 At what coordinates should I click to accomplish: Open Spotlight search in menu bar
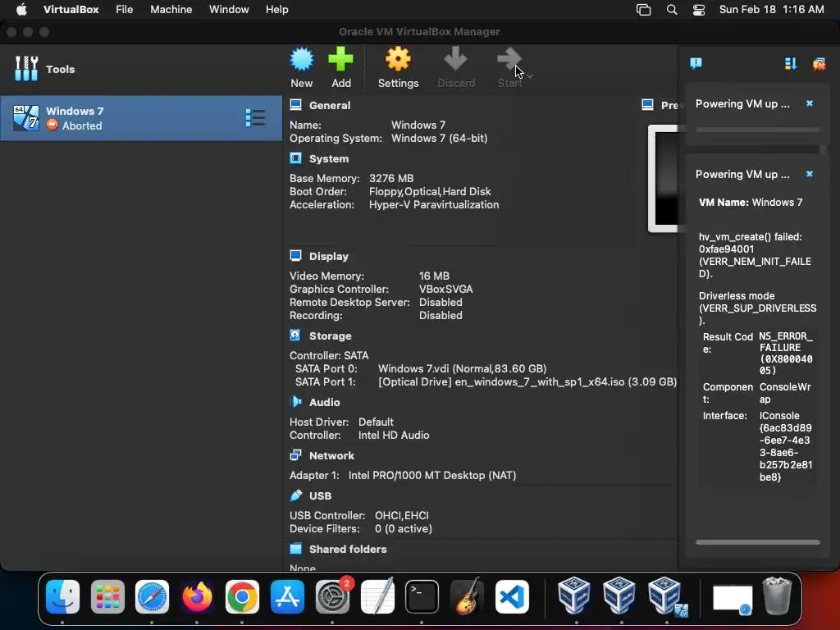tap(672, 10)
